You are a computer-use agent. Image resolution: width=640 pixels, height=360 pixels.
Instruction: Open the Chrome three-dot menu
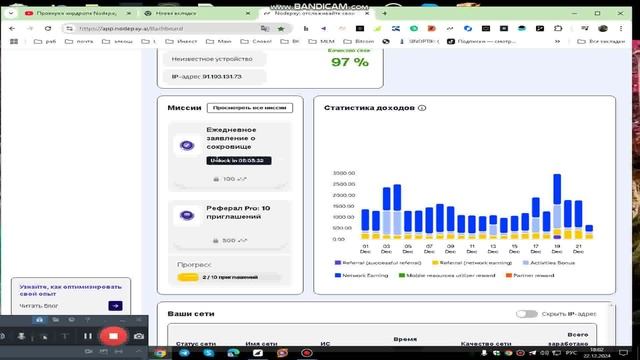click(x=621, y=28)
